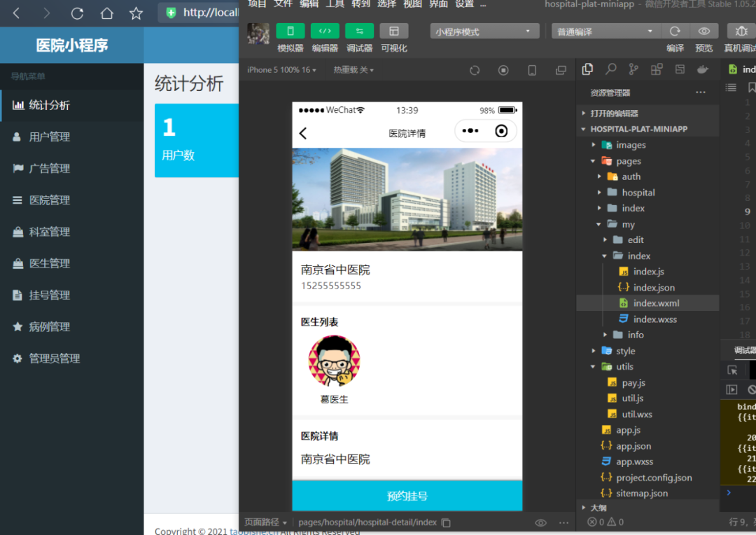
Task: Open the iPhone 5 device dropdown
Action: 281,70
